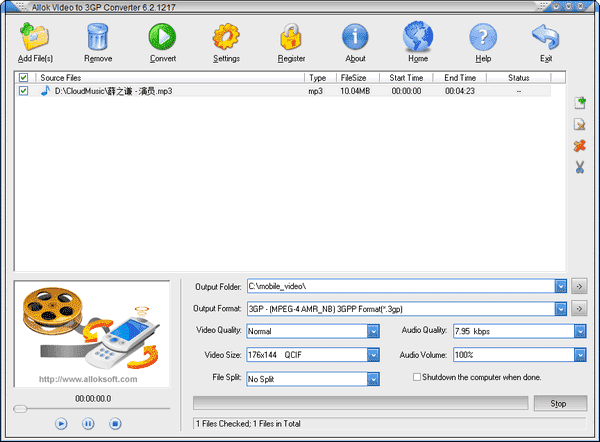The width and height of the screenshot is (600, 442).
Task: Click the End Time column header
Action: click(x=460, y=78)
